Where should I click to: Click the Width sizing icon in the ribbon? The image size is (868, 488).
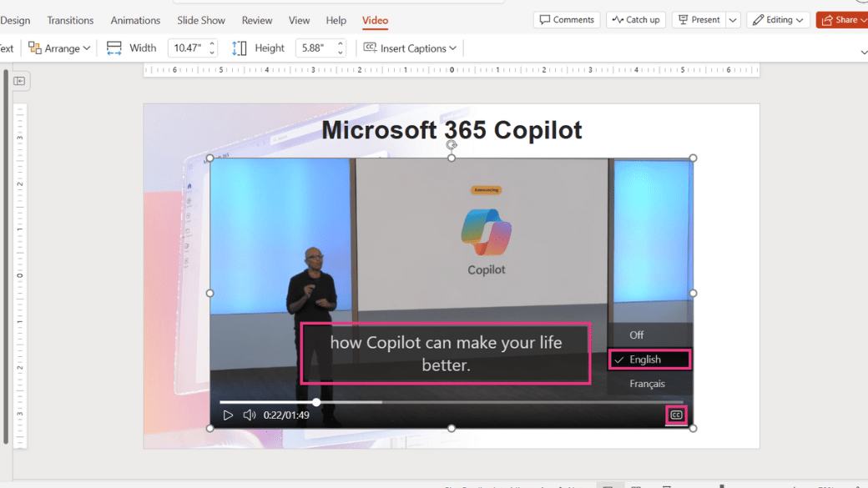[x=114, y=48]
